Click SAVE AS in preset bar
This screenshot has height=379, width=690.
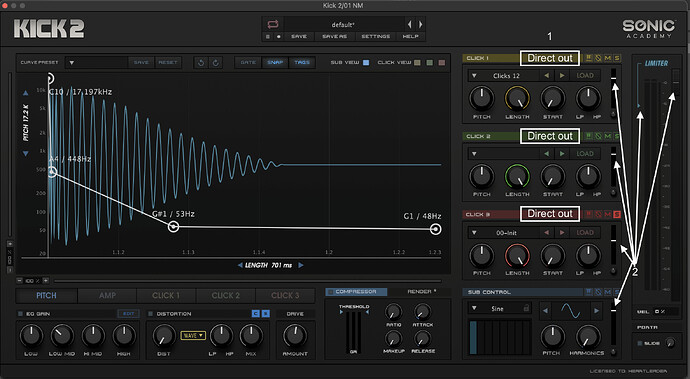point(334,37)
